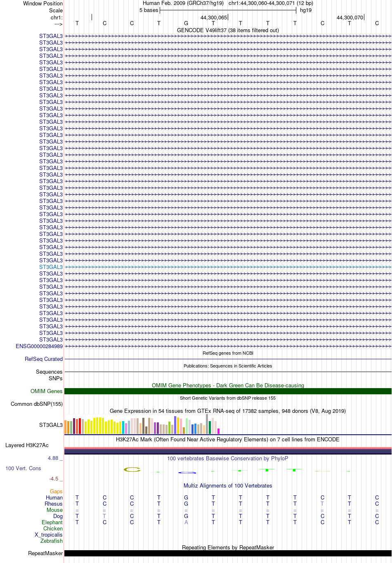Open the OMIM Gene Phenotypes title
The width and height of the screenshot is (392, 563).
[x=228, y=385]
